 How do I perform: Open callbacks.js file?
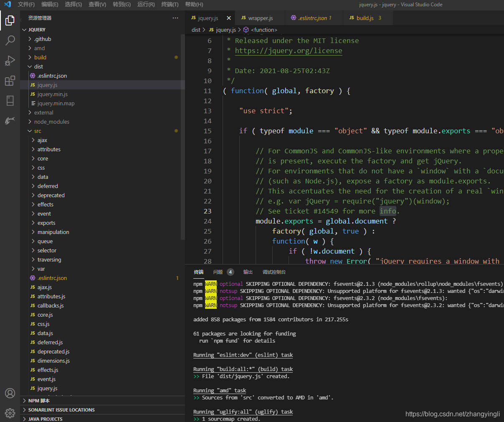(100, 305)
